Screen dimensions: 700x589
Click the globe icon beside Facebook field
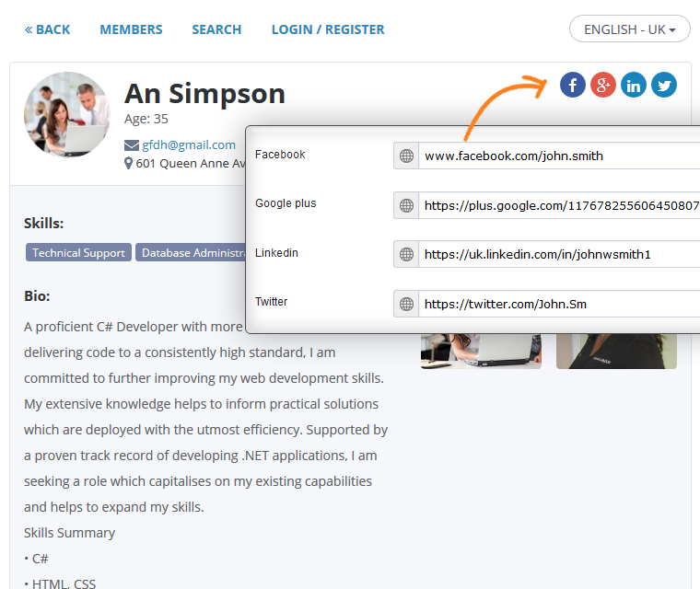406,156
